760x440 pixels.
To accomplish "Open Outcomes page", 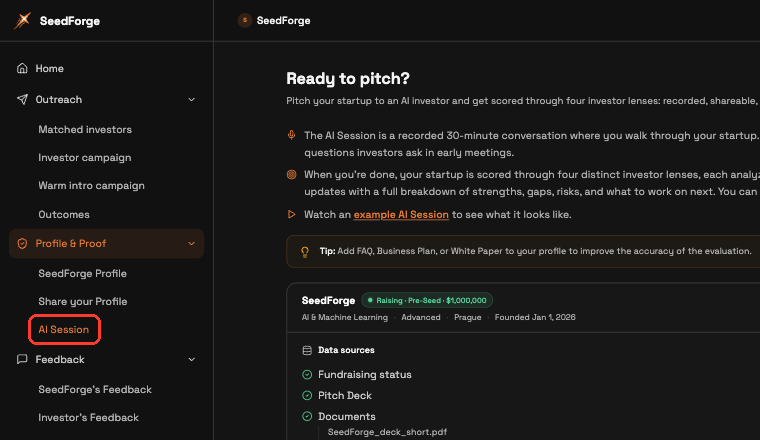I will coord(63,214).
